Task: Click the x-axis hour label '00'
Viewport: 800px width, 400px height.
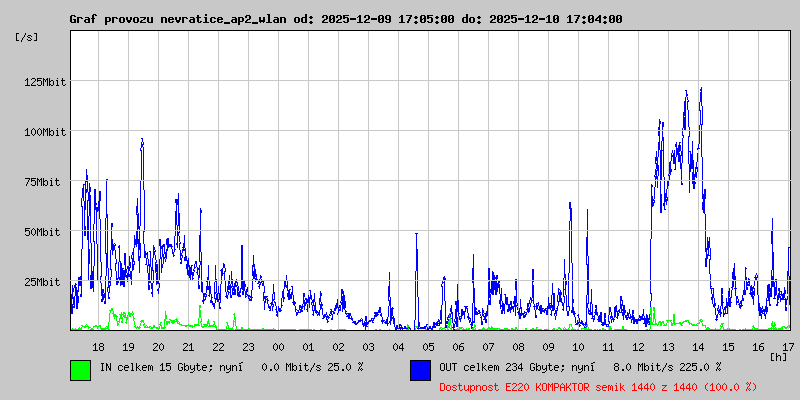Action: [x=279, y=347]
